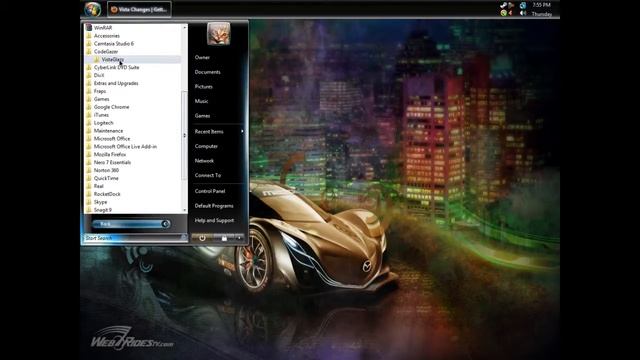Screen dimensions: 640x360
Task: Expand the Skype folder
Action: pyautogui.click(x=100, y=202)
